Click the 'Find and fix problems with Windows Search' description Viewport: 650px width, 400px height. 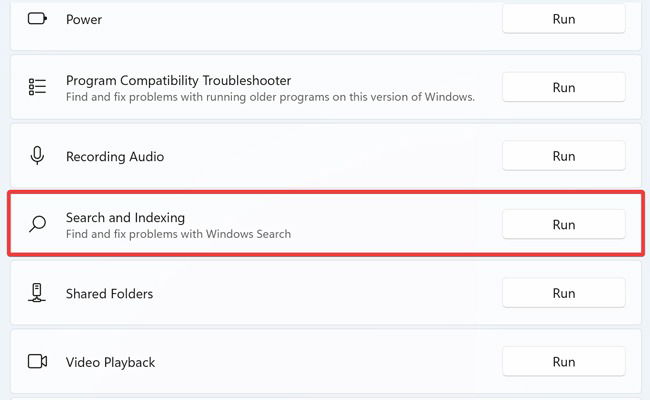pos(178,234)
